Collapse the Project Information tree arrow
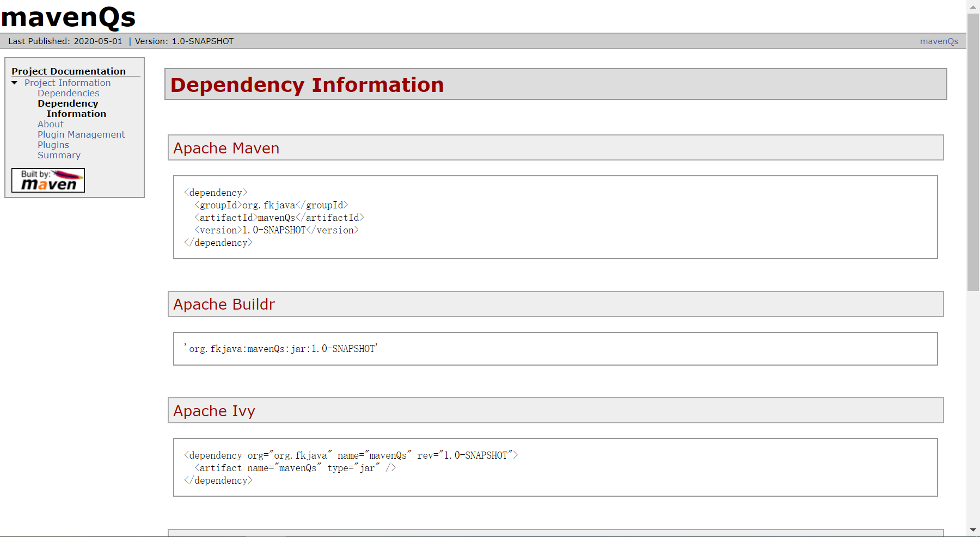This screenshot has height=537, width=980. point(15,83)
